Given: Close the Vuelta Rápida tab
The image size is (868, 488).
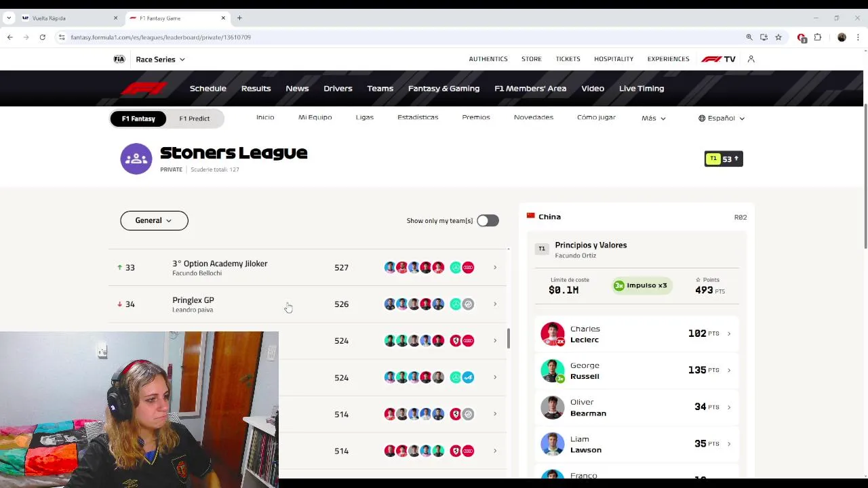Looking at the screenshot, I should (x=115, y=18).
